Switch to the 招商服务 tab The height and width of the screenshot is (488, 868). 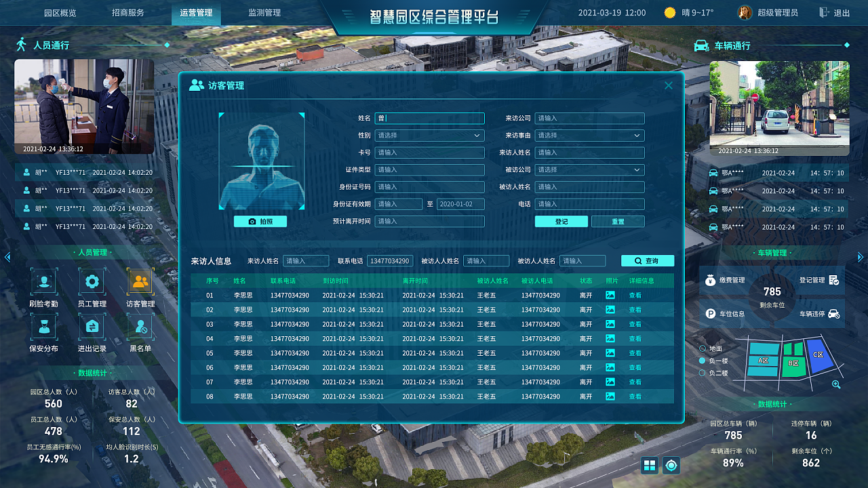pyautogui.click(x=127, y=13)
